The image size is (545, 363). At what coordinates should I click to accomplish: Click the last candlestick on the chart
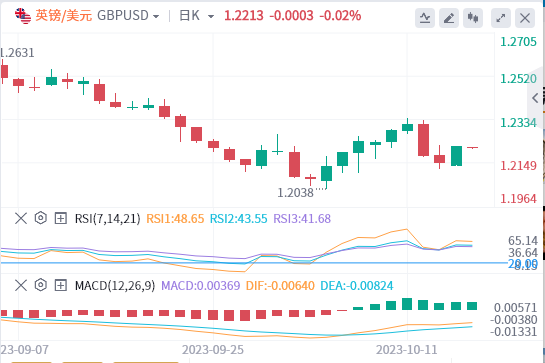pyautogui.click(x=472, y=148)
